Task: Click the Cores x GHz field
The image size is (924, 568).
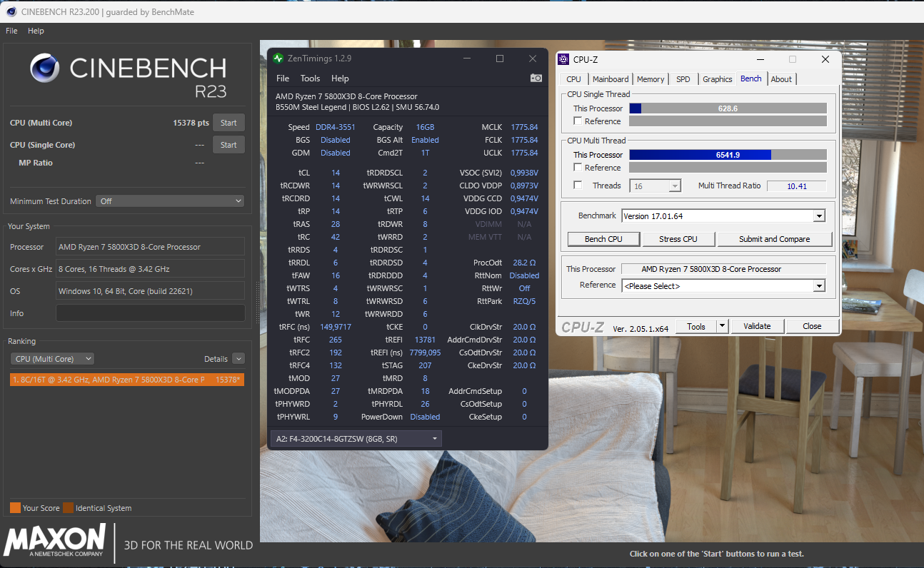Action: (150, 269)
